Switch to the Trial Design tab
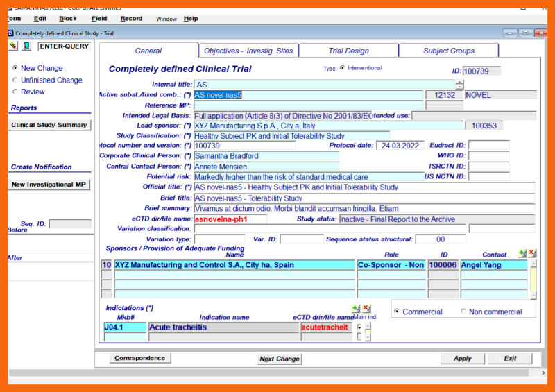555x392 pixels. point(348,51)
